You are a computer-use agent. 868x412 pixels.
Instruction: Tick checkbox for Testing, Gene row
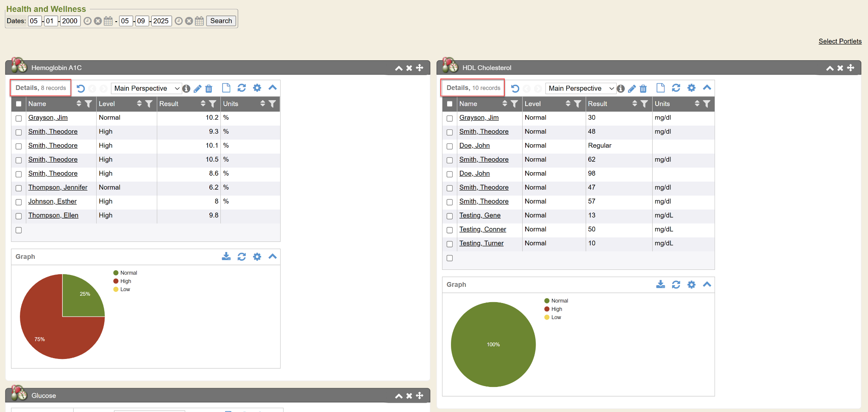[450, 216]
